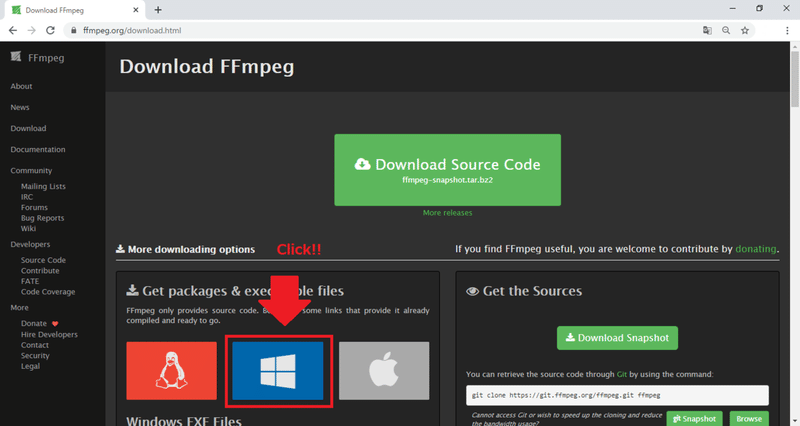This screenshot has height=426, width=800.
Task: Open the Contribute sidebar link
Action: point(40,271)
